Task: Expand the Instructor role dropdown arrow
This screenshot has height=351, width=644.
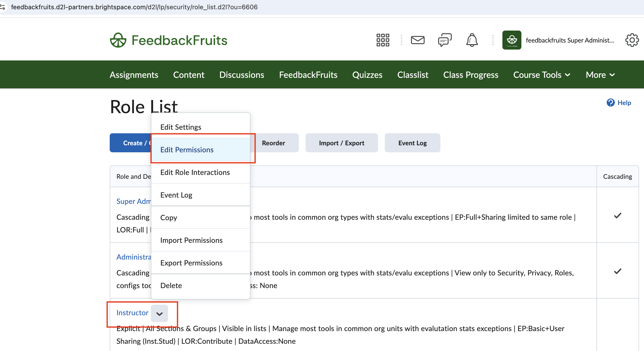Action: pyautogui.click(x=159, y=313)
